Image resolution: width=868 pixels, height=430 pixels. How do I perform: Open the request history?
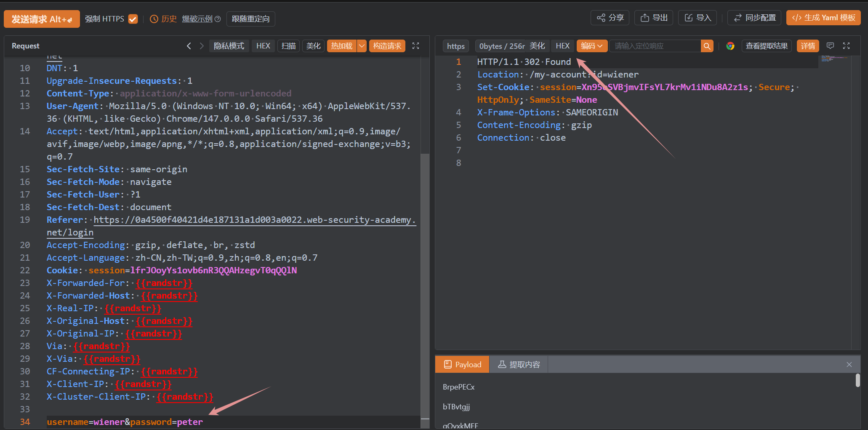point(163,19)
